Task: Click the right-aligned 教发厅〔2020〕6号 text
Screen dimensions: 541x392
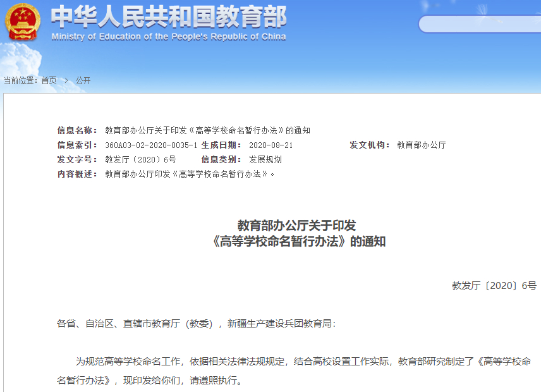Action: pos(494,286)
